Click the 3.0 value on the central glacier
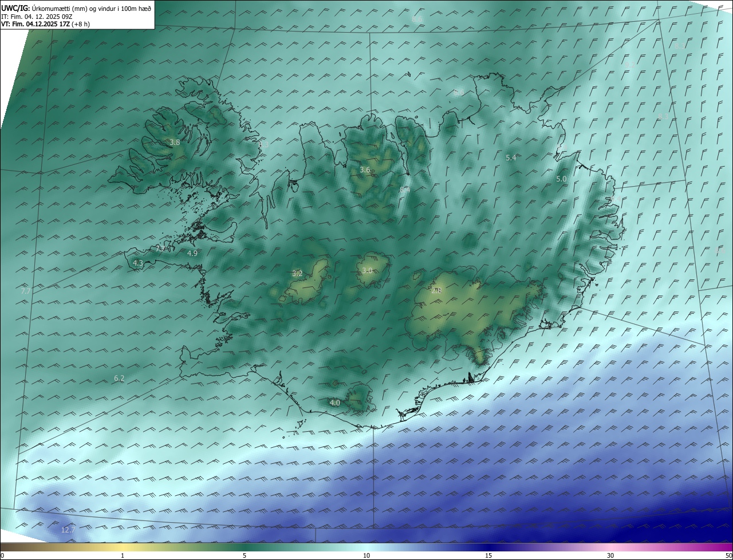Image resolution: width=733 pixels, height=560 pixels. (x=367, y=270)
